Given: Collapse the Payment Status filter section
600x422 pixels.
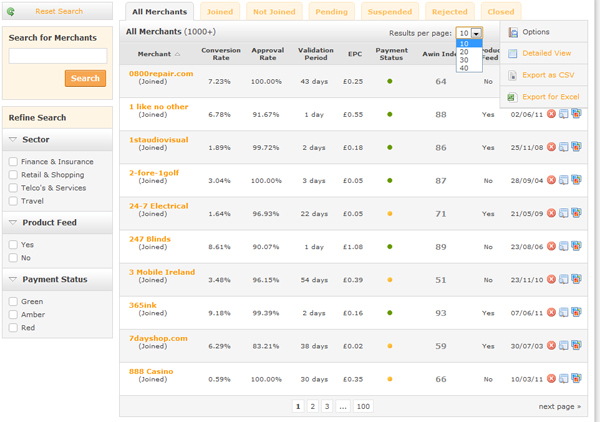Looking at the screenshot, I should tap(13, 280).
